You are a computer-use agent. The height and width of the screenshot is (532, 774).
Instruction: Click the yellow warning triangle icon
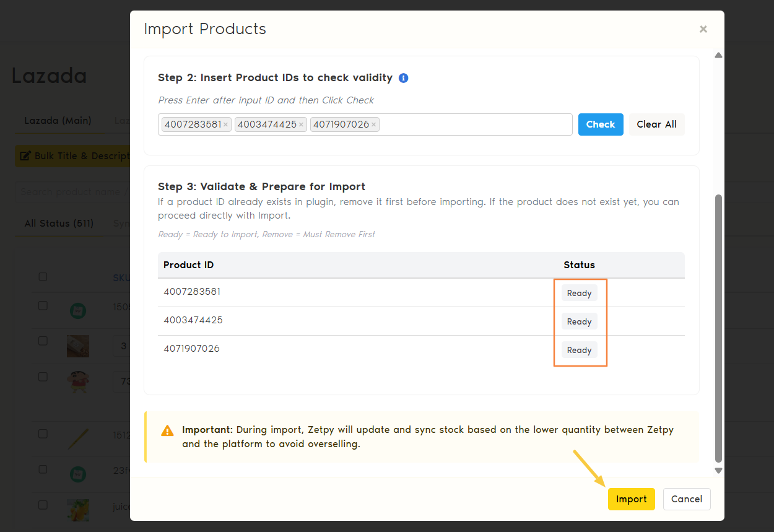(x=167, y=430)
